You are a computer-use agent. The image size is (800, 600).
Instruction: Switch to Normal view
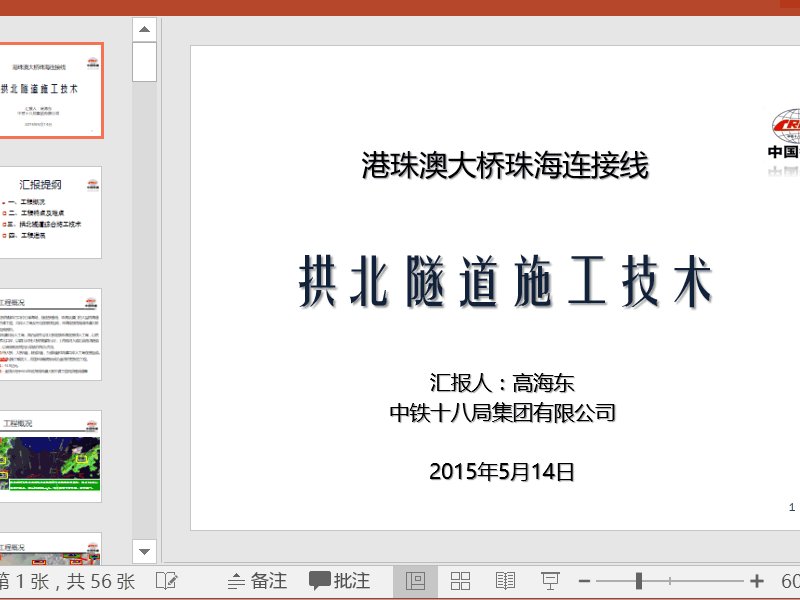415,581
